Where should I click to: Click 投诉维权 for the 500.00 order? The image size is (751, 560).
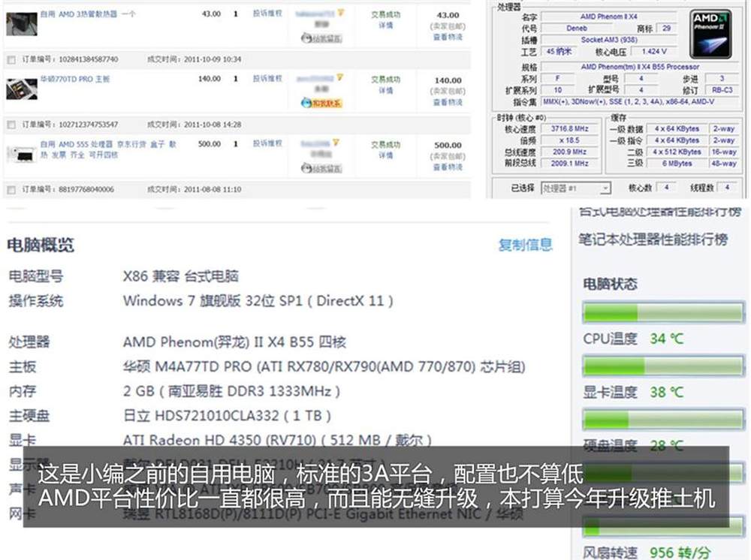[267, 143]
